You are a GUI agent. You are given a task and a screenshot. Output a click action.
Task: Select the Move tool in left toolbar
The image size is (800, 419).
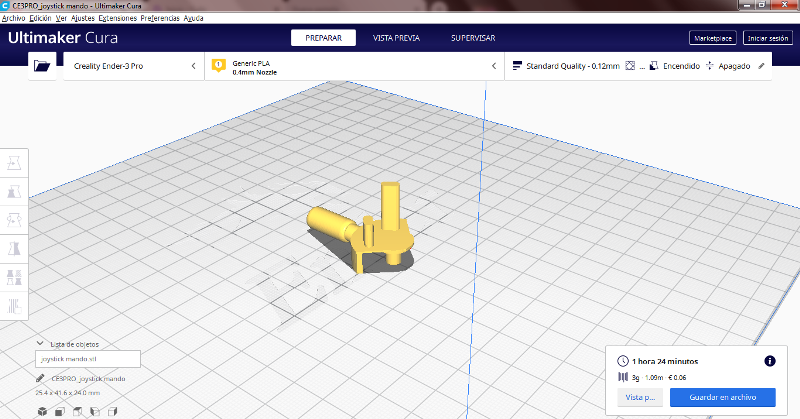pos(14,163)
